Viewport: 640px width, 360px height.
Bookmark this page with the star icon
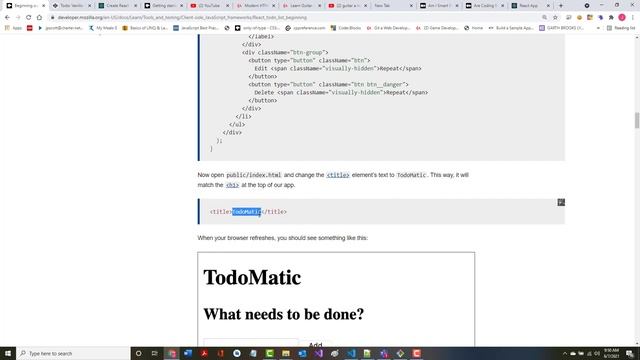pos(555,18)
